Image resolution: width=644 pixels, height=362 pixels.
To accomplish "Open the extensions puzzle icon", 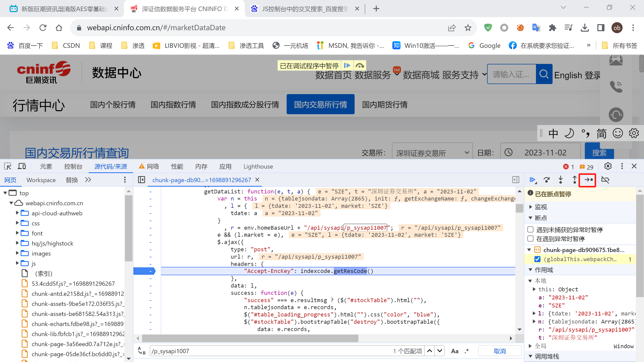I will tap(552, 28).
